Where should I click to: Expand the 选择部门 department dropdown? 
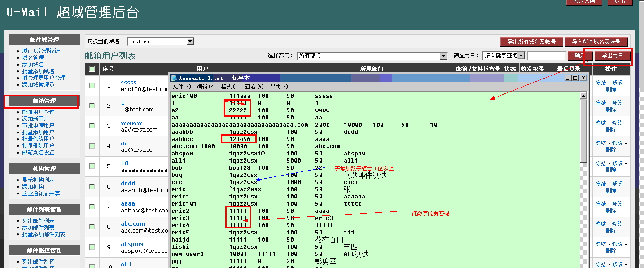coord(444,56)
